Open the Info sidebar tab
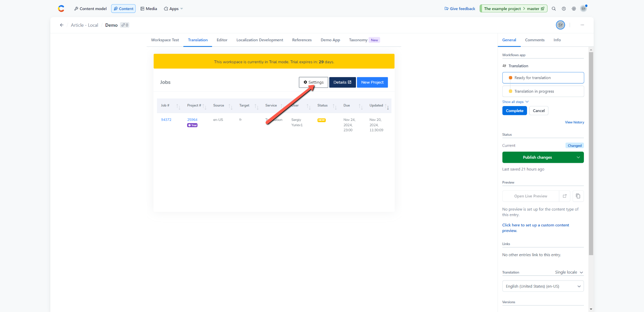 557,40
